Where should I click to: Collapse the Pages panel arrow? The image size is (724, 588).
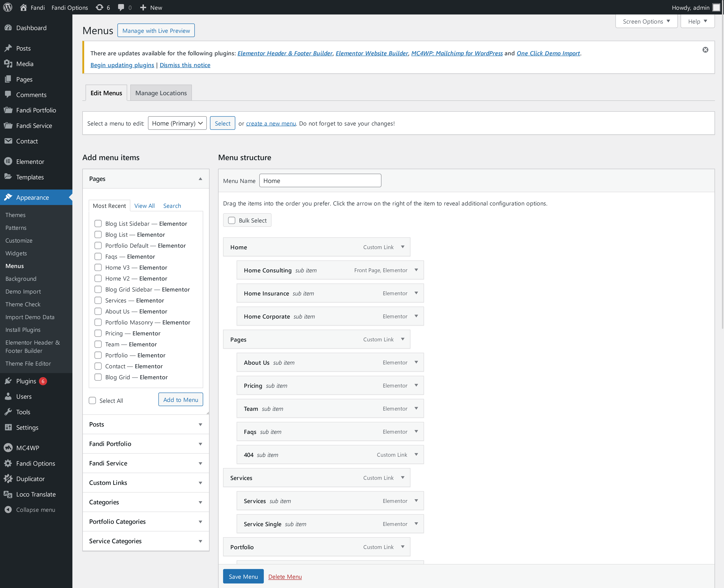point(200,179)
